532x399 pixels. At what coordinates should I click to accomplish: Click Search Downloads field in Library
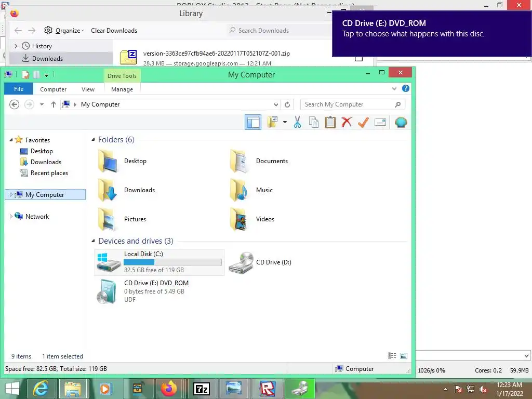pyautogui.click(x=278, y=31)
